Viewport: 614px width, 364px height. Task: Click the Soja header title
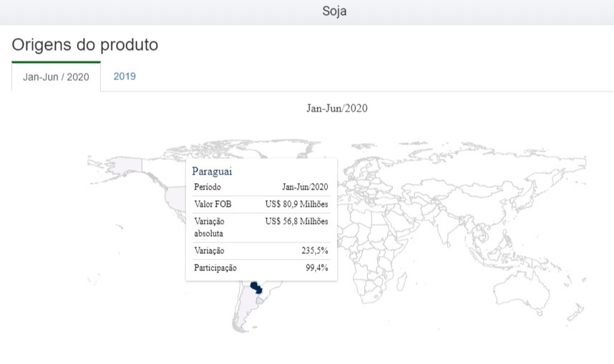[x=334, y=11]
